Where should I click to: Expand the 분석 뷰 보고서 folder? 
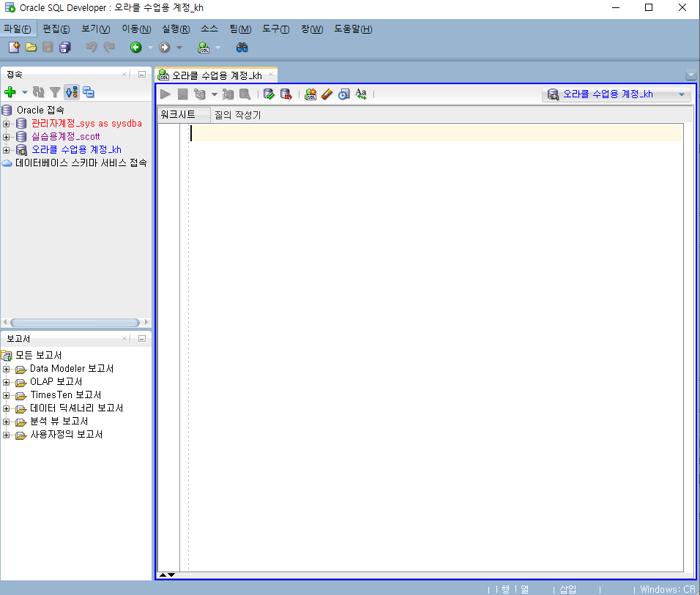point(7,422)
